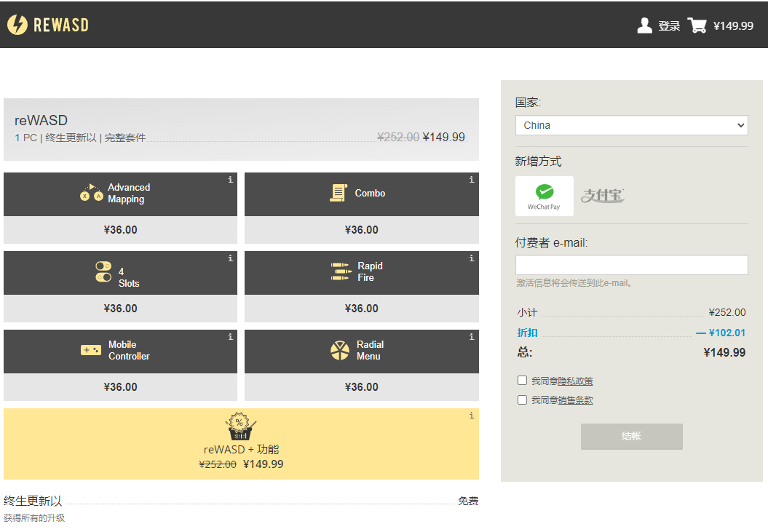Click the user login icon
This screenshot has width=768, height=532.
[x=644, y=25]
